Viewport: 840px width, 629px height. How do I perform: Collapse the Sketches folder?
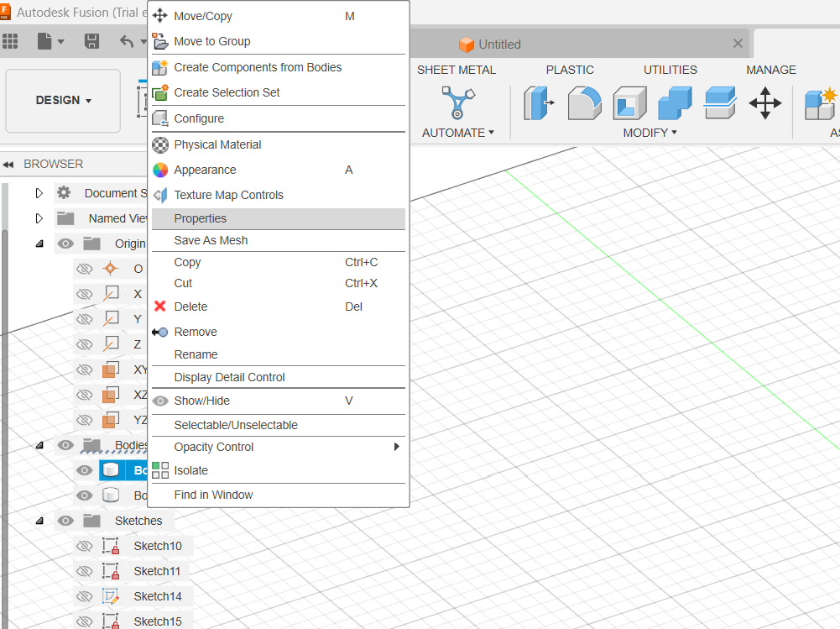pos(39,521)
